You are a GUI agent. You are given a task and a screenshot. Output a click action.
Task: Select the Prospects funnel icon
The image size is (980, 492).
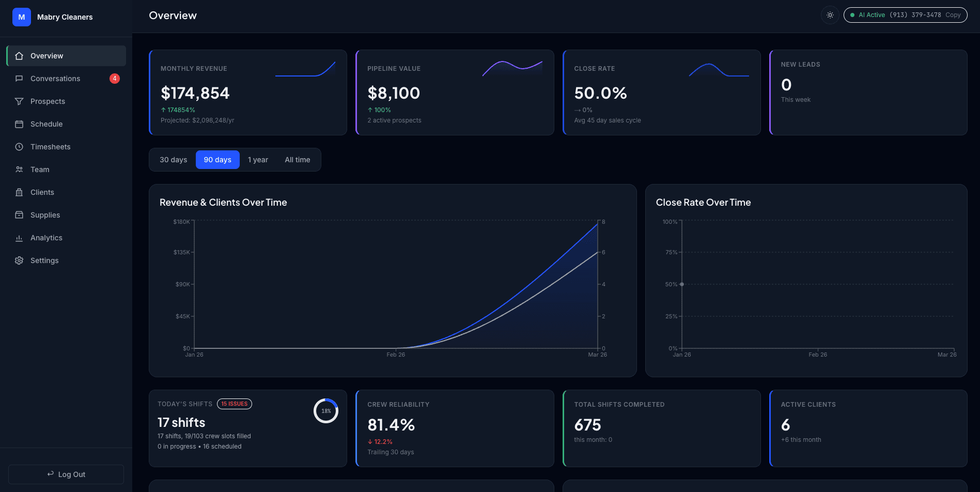(19, 101)
